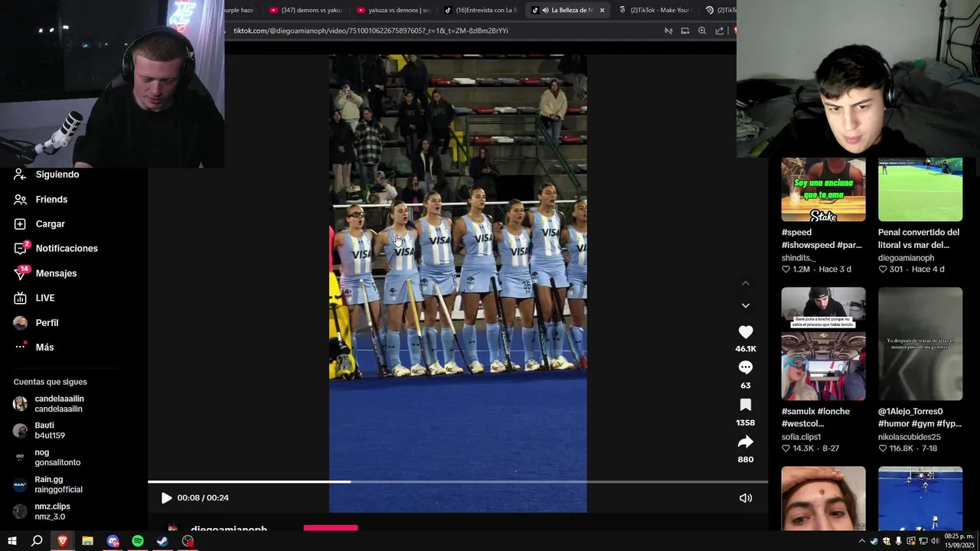980x551 pixels.
Task: Click the browser share page icon
Action: [x=719, y=31]
